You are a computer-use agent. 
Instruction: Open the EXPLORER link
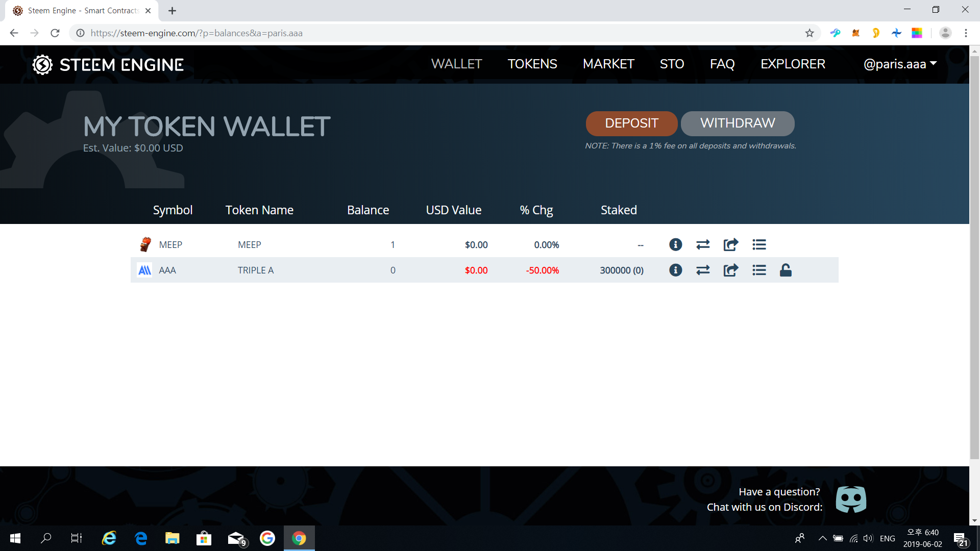point(793,64)
